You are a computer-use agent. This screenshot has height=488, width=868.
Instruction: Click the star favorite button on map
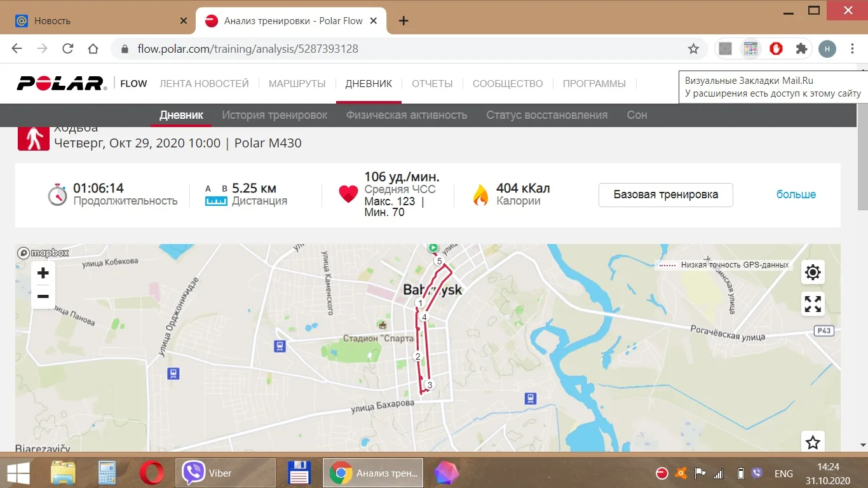[x=813, y=442]
